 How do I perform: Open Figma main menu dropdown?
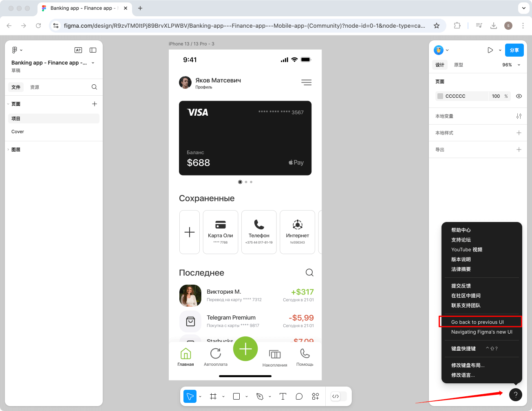[17, 50]
